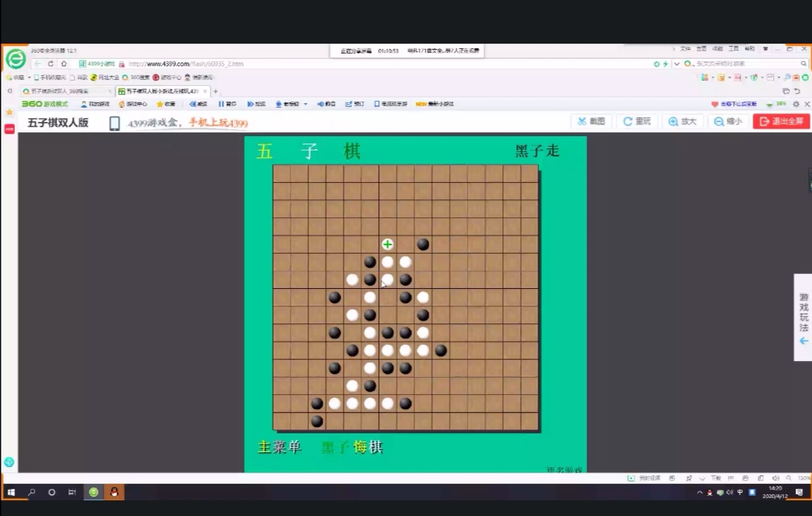Click the red 退出全屏 exit fullscreen button
812x516 pixels.
781,121
